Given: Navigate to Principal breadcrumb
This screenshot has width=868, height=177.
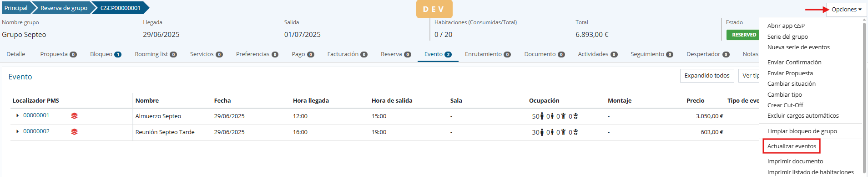Looking at the screenshot, I should [16, 8].
